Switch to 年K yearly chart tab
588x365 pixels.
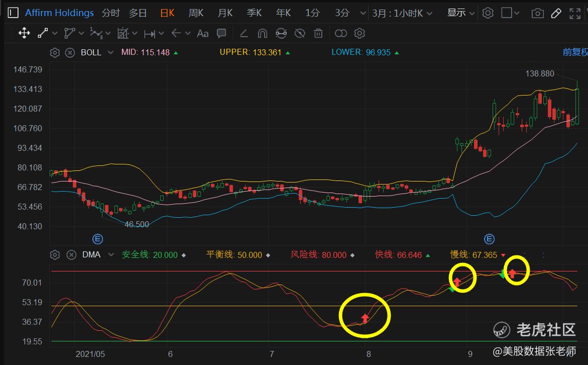point(284,13)
